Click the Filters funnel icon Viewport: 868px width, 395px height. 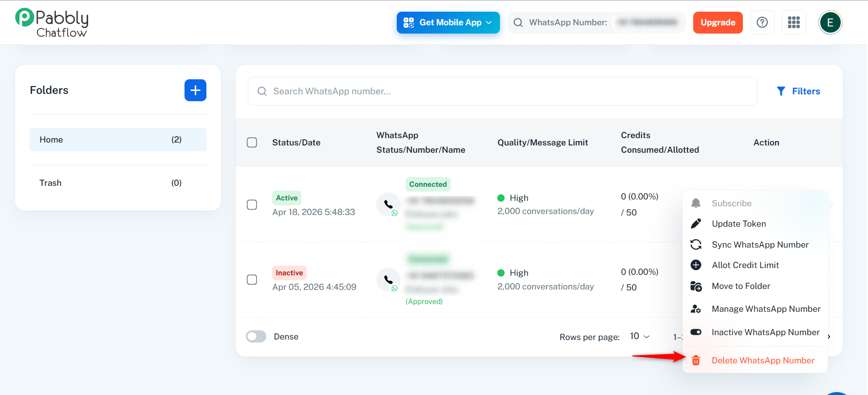coord(781,91)
